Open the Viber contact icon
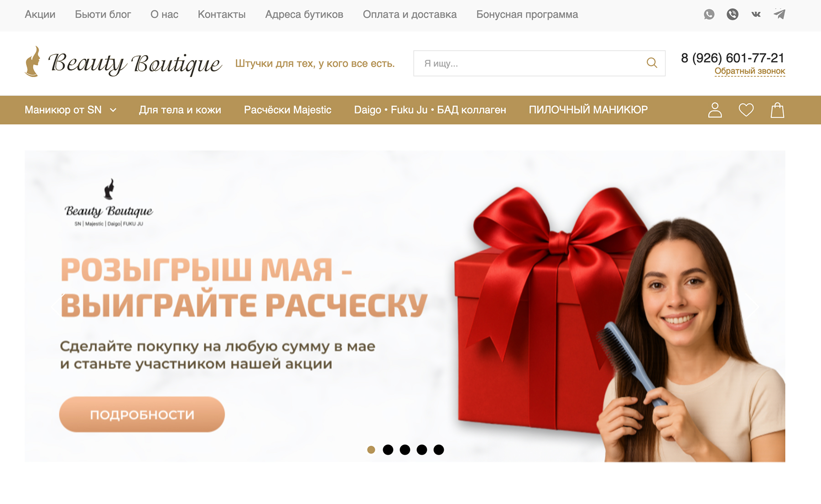This screenshot has height=504, width=821. (x=733, y=15)
